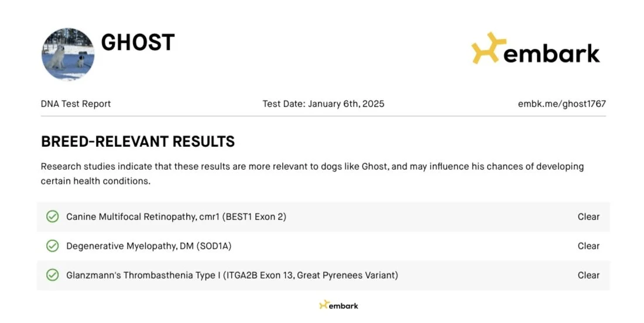Click the large black embark wordmark
The height and width of the screenshot is (323, 644).
[x=551, y=54]
